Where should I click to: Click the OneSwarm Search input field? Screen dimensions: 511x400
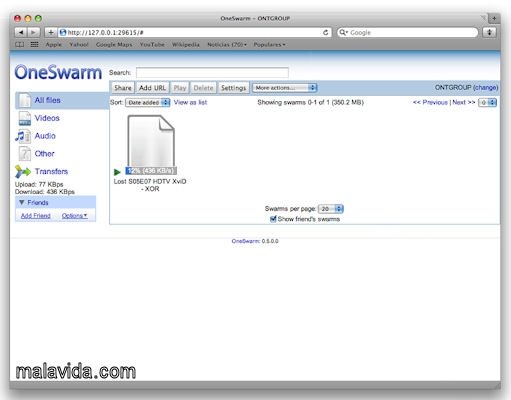point(212,72)
